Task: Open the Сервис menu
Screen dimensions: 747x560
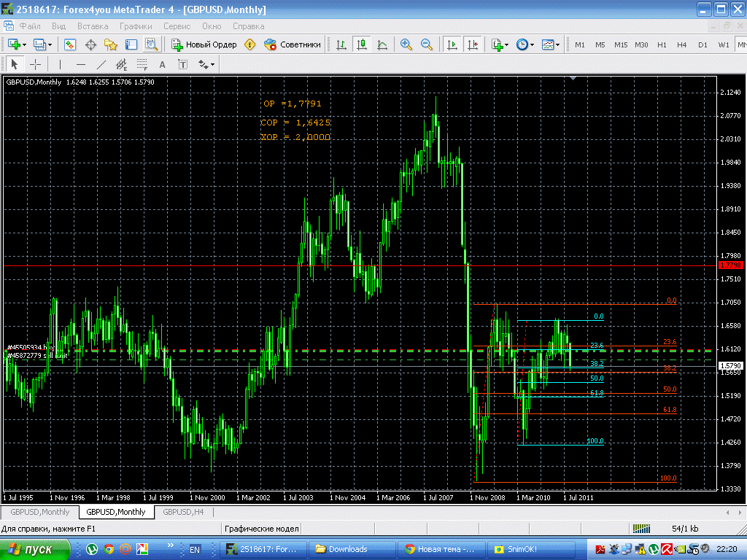Action: pyautogui.click(x=177, y=26)
